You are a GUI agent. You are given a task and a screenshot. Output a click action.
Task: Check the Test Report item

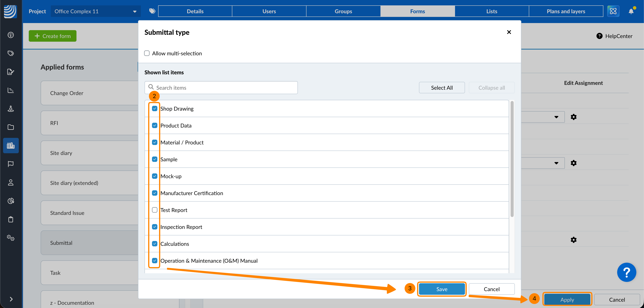[x=154, y=210]
